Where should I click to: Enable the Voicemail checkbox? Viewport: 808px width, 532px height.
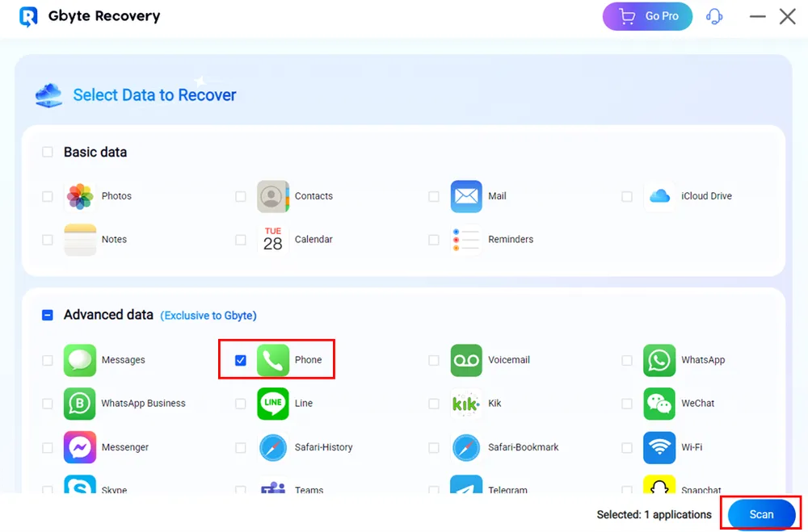434,360
